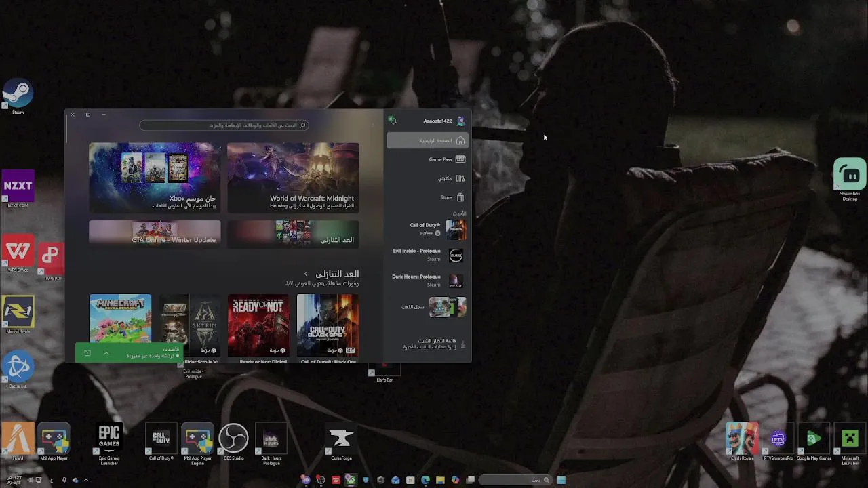
Task: Open the library section in sidebar
Action: pyautogui.click(x=427, y=178)
